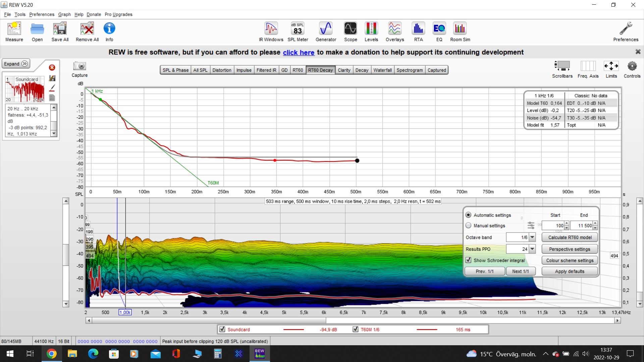This screenshot has height=362, width=644.
Task: Open the RTA analyzer
Action: (418, 32)
